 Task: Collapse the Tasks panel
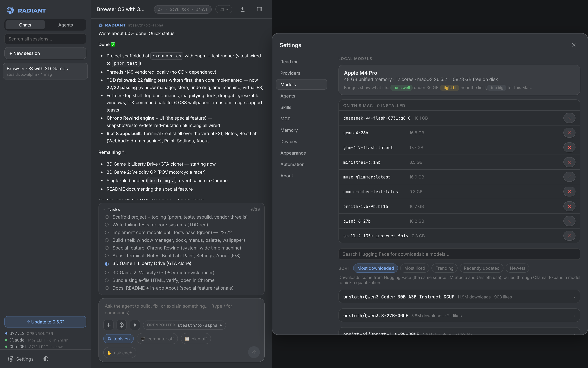click(x=104, y=210)
